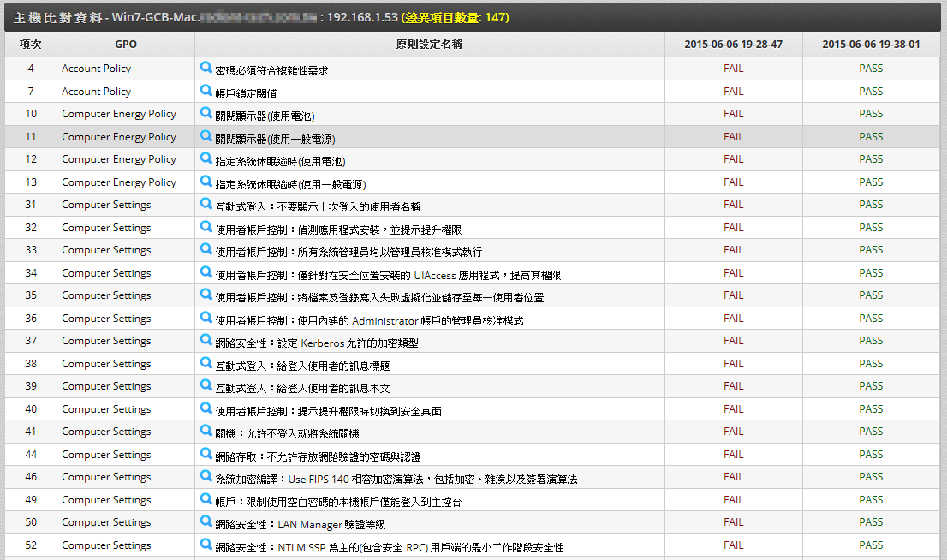Click PASS result for row 7 Account Policy
The height and width of the screenshot is (560, 947).
(871, 91)
